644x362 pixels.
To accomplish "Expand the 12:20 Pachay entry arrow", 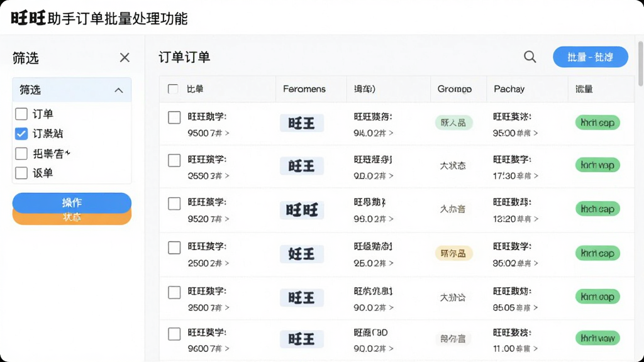I will click(x=536, y=219).
